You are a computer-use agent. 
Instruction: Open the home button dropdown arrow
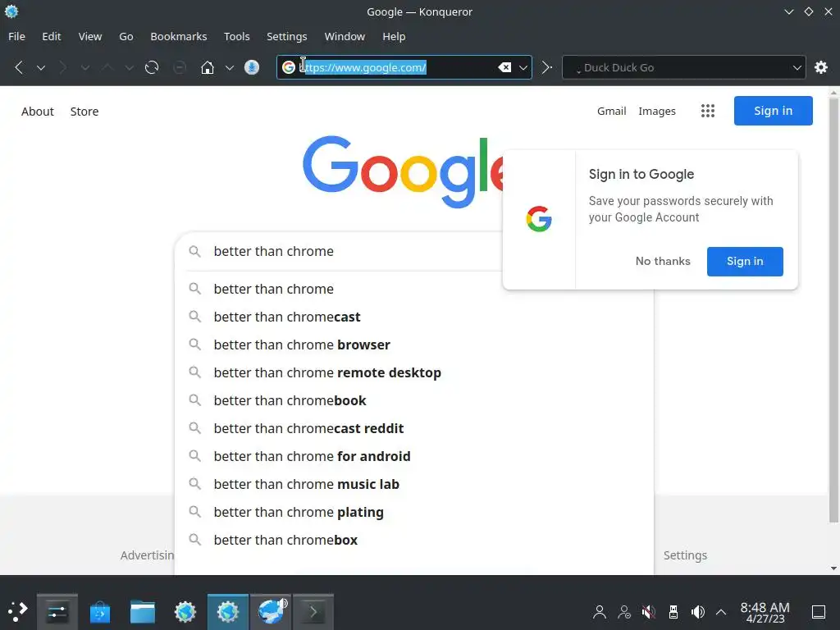click(230, 67)
